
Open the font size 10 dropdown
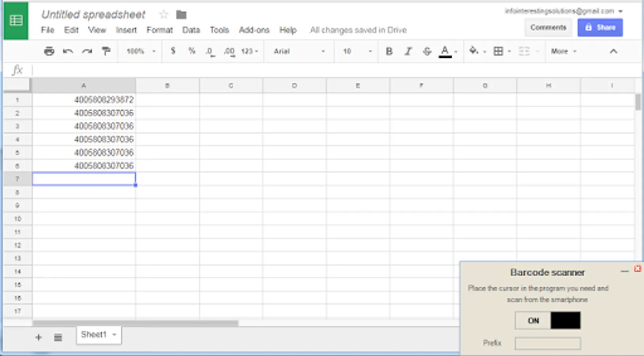pos(357,51)
